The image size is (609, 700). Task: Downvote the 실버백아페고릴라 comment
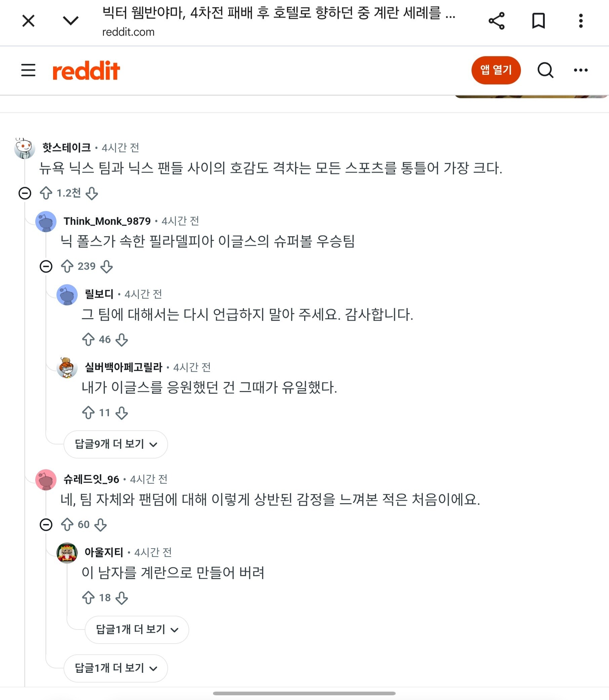pos(122,413)
